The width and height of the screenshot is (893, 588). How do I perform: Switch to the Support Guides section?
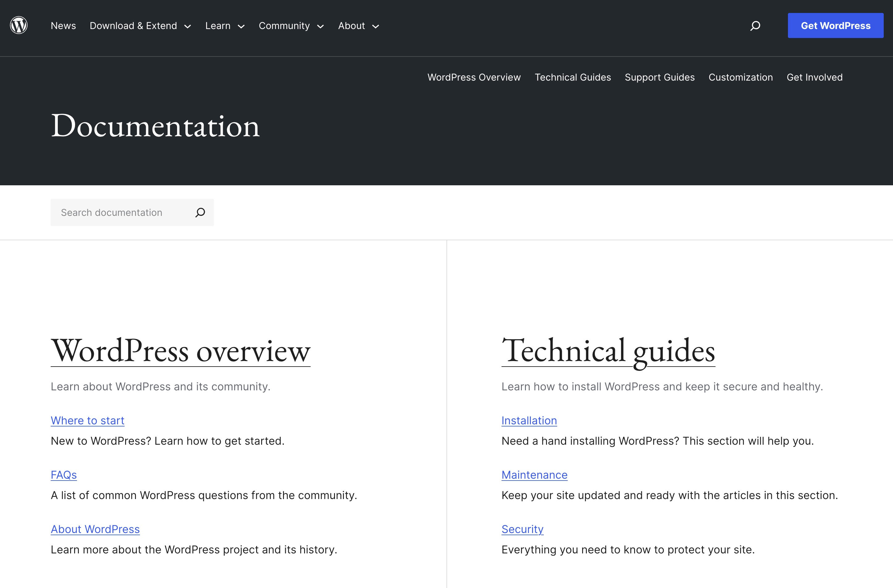pyautogui.click(x=660, y=77)
